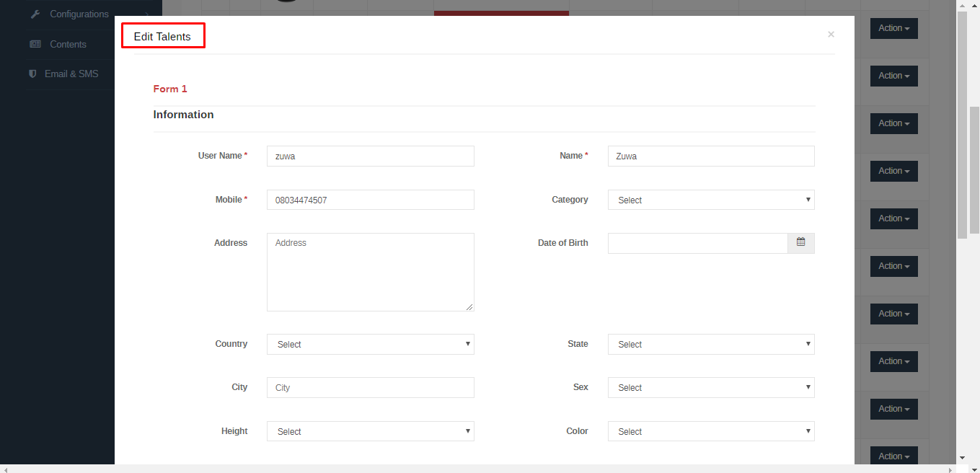Click the Configurations wrench icon in sidebar
The width and height of the screenshot is (980, 473).
(x=35, y=14)
